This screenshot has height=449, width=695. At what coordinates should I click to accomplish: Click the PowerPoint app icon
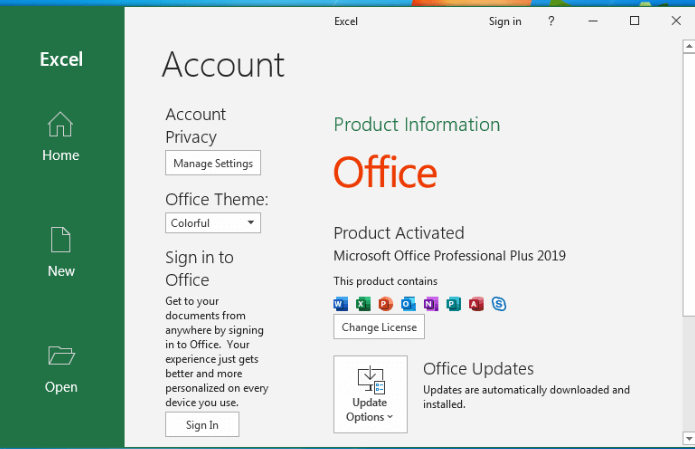point(386,304)
